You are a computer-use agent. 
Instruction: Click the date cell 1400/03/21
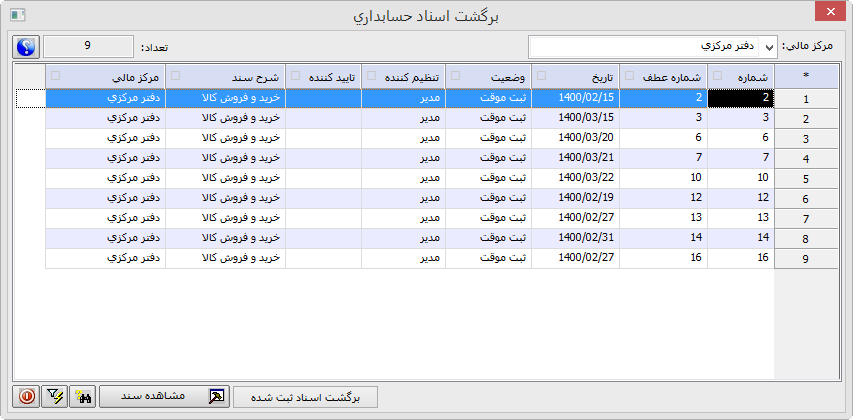[576, 158]
